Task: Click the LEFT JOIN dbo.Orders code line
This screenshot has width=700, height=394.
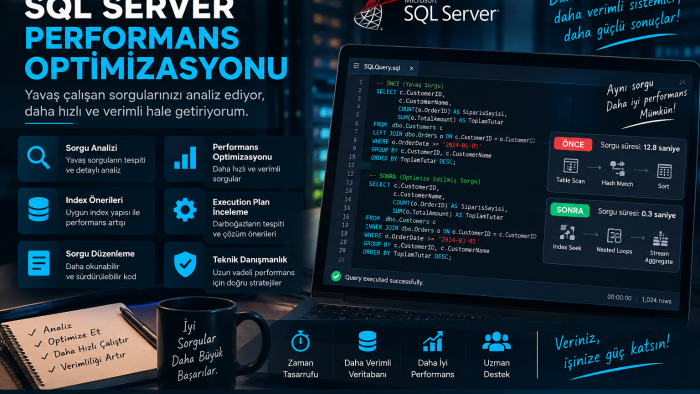Action: 453,137
